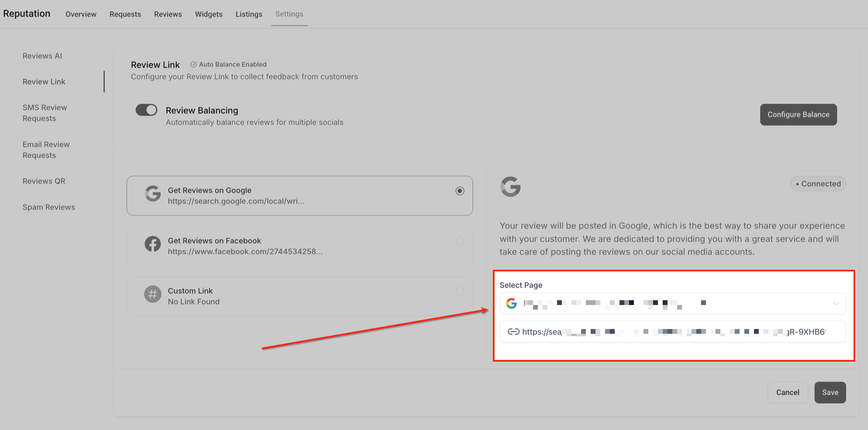Turn off the Review Balancing toggle
This screenshot has width=868, height=430.
click(146, 110)
